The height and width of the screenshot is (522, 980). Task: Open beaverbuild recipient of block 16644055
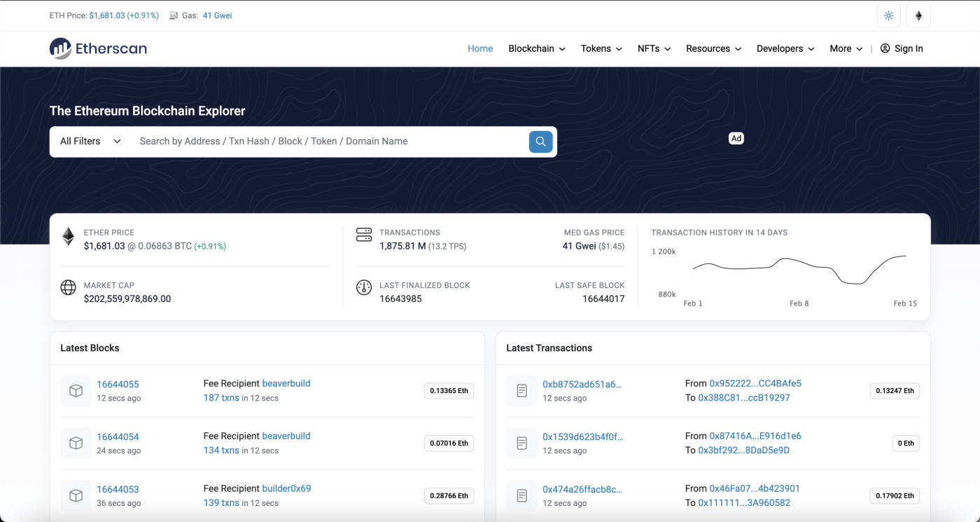click(x=286, y=383)
